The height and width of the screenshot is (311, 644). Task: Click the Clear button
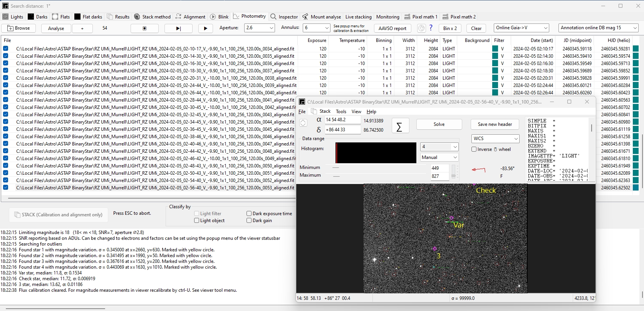(476, 28)
